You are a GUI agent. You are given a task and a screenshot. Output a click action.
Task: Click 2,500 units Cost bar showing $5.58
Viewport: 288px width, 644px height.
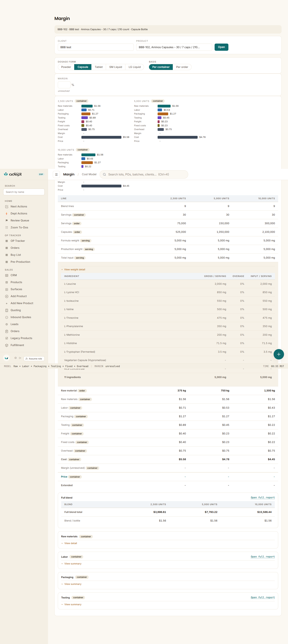(101, 137)
